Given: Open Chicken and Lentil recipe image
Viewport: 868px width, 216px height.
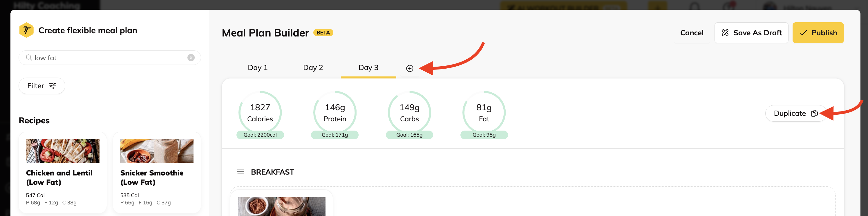Looking at the screenshot, I should coord(63,151).
